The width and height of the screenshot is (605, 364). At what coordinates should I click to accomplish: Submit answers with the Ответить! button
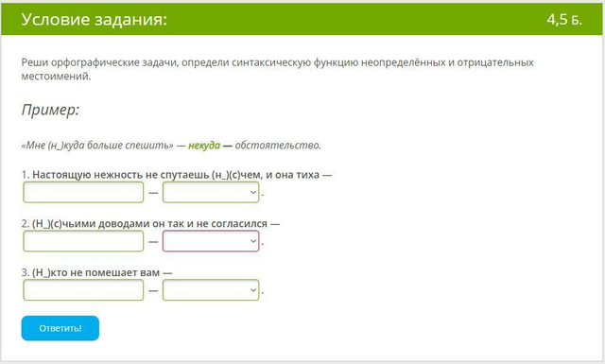tap(60, 328)
